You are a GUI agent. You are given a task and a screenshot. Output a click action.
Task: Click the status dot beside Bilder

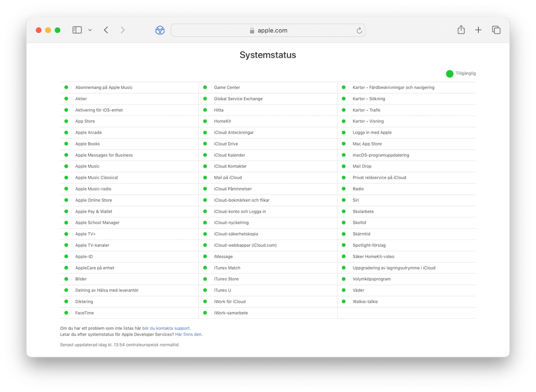coord(66,279)
